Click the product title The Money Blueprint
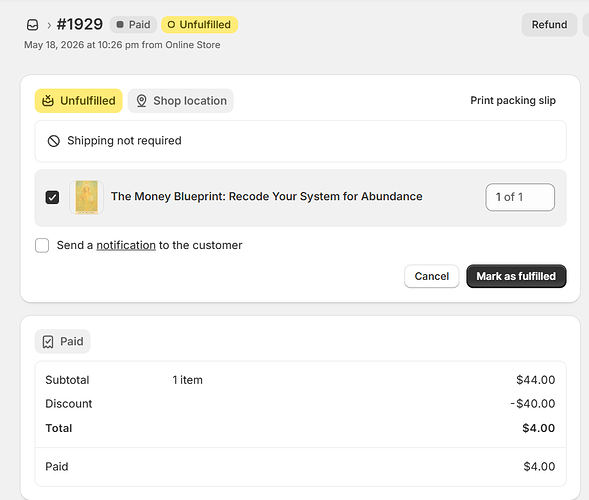Screen dimensions: 589x500 (x=267, y=196)
